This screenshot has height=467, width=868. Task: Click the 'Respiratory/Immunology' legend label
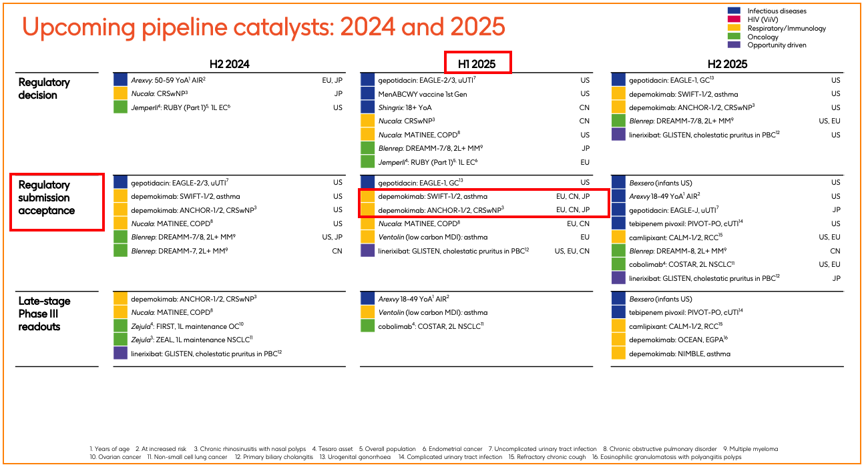[x=787, y=28]
